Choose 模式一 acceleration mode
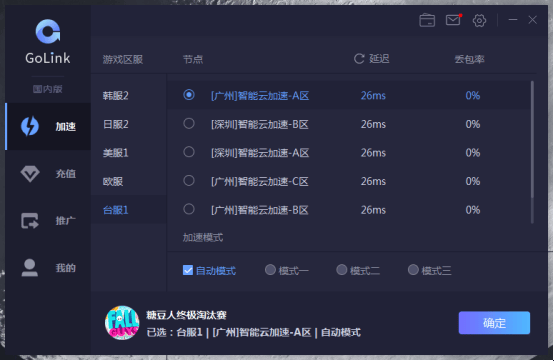The height and width of the screenshot is (361, 554). point(270,270)
